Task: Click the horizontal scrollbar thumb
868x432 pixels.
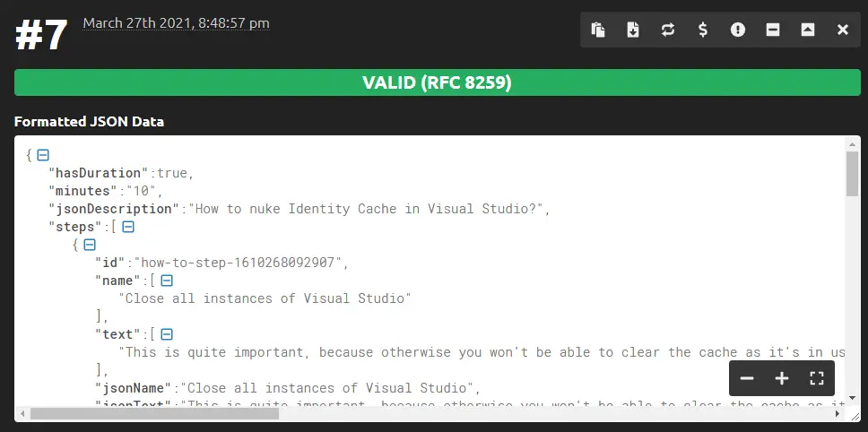Action: pyautogui.click(x=154, y=414)
